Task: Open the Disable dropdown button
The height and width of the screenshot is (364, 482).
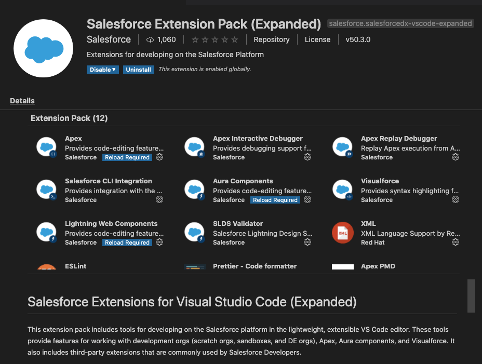Action: (103, 70)
